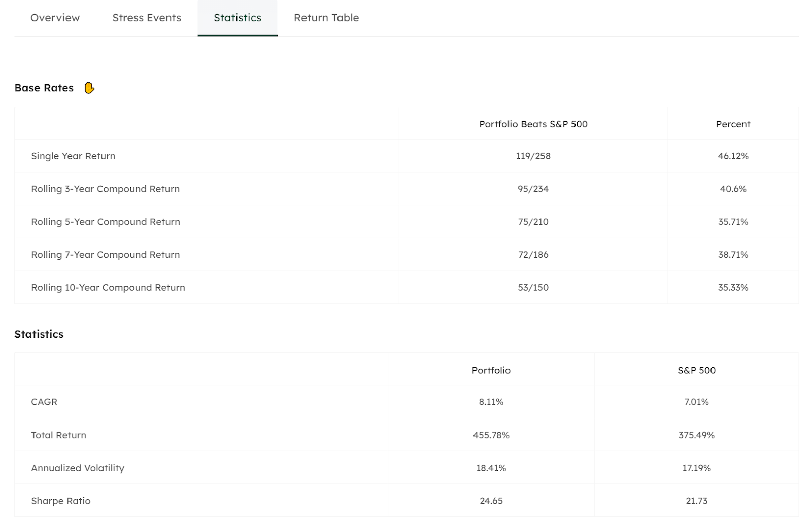Open the Overview tab
Image resolution: width=812 pixels, height=522 pixels.
(x=55, y=18)
